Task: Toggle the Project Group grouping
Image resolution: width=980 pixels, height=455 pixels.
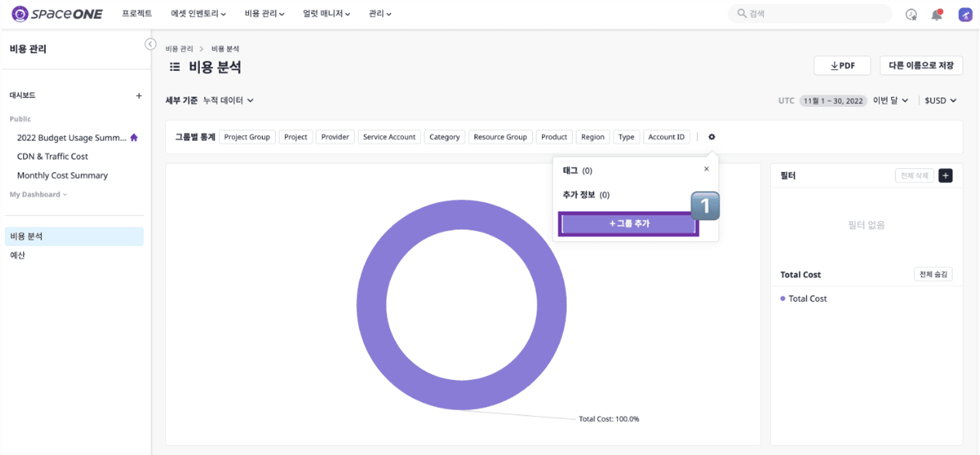Action: (247, 137)
